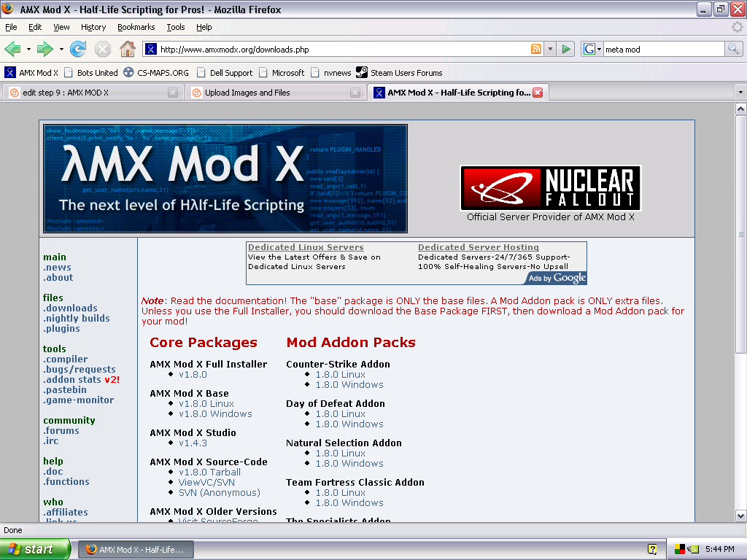Screen dimensions: 747x560
Task: Open the Bookmarks menu
Action: click(x=136, y=27)
